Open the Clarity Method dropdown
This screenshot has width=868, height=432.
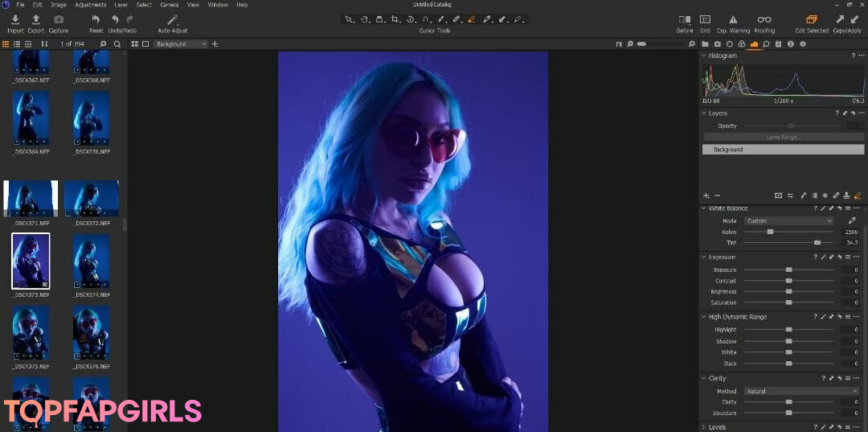tap(800, 392)
